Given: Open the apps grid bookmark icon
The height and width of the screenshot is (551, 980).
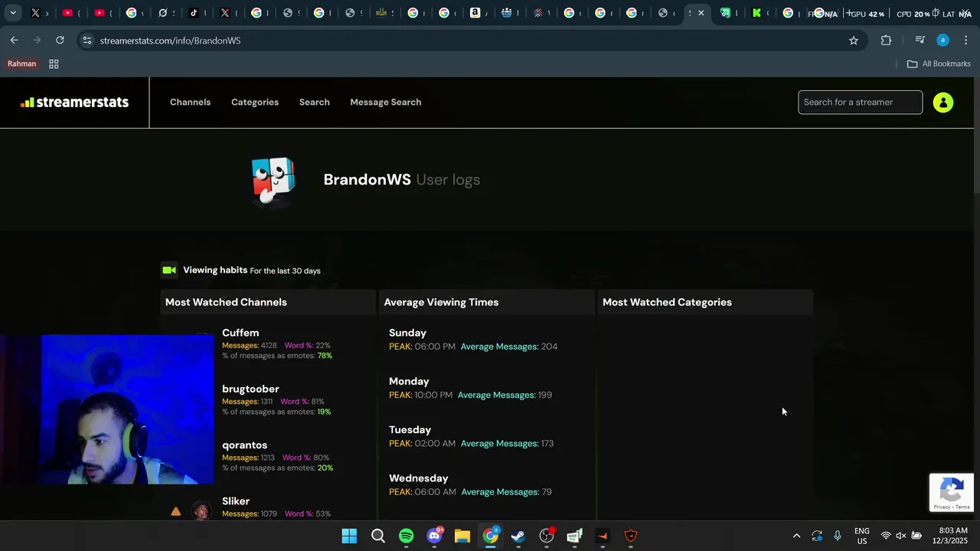Looking at the screenshot, I should [54, 64].
